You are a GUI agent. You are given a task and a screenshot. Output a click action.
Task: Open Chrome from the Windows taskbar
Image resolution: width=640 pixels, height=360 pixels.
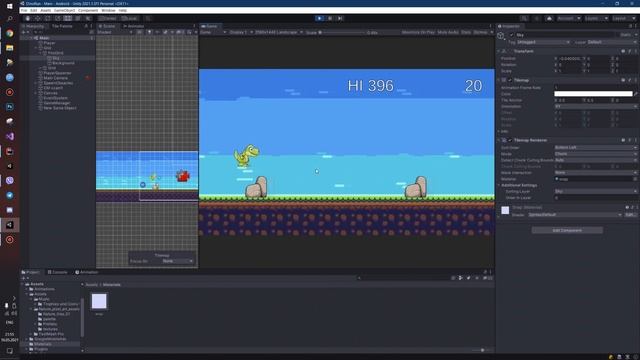[x=9, y=33]
